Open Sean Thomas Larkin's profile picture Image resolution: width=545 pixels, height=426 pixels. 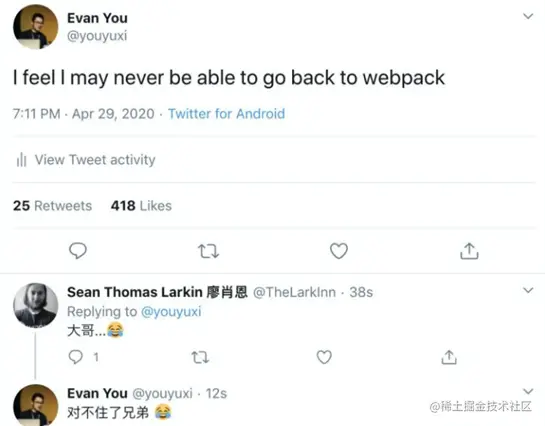tap(35, 305)
